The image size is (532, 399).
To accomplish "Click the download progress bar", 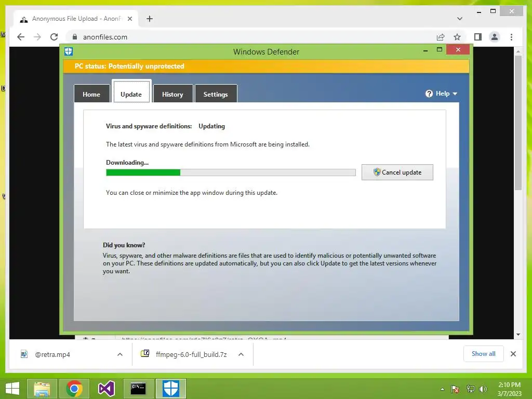I will point(231,172).
